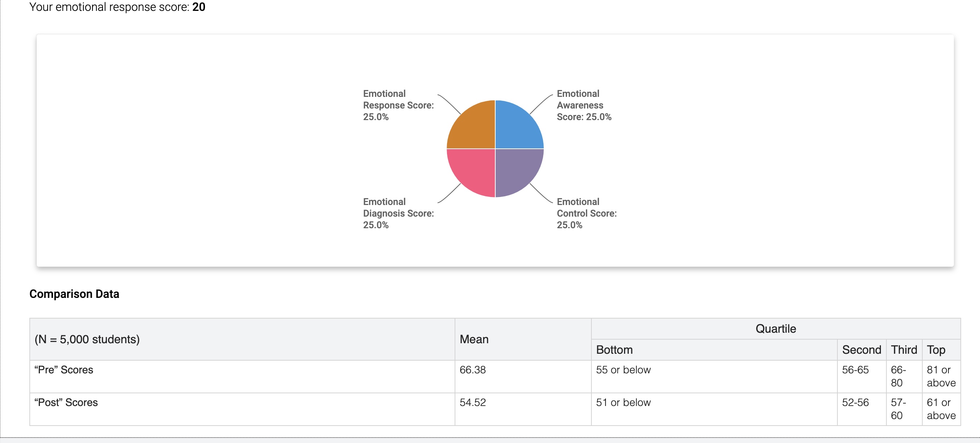Click the emotional response score value 20
The height and width of the screenshot is (443, 980).
coord(198,7)
